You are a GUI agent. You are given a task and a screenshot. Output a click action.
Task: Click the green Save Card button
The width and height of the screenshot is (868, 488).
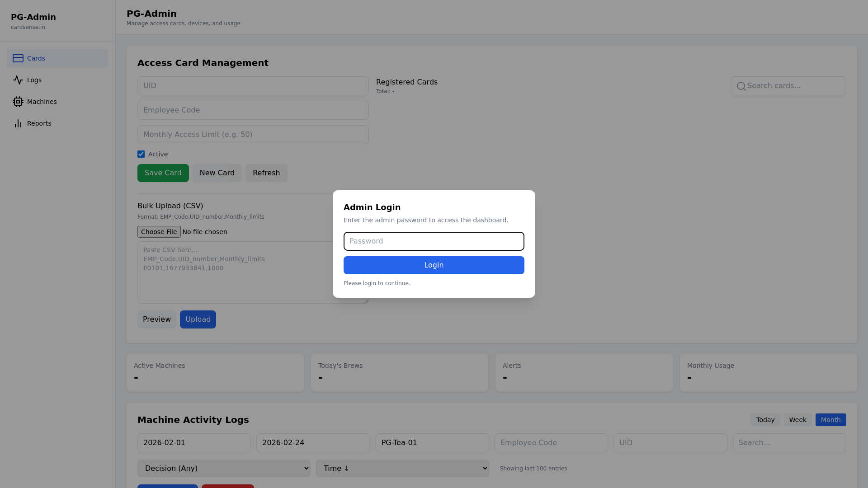(x=163, y=173)
